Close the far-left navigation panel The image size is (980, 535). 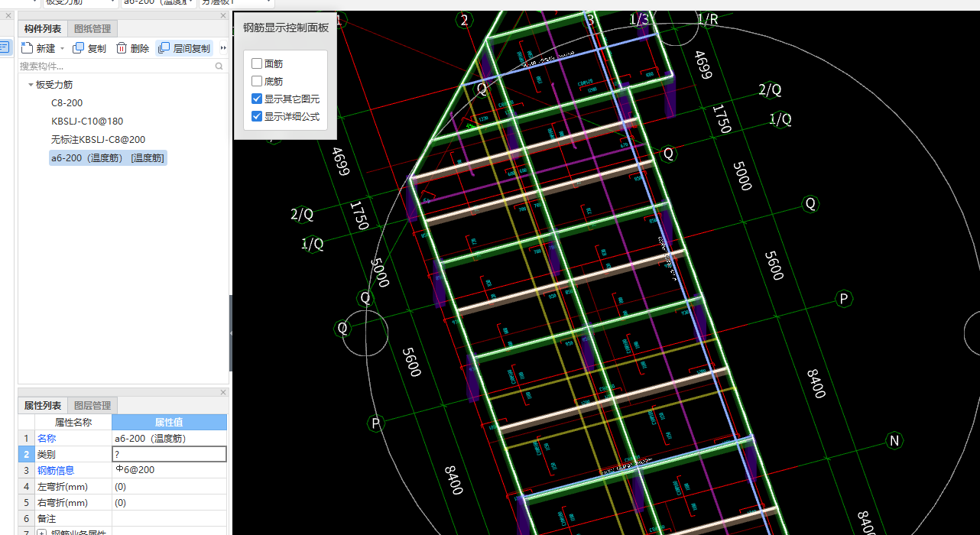point(8,16)
